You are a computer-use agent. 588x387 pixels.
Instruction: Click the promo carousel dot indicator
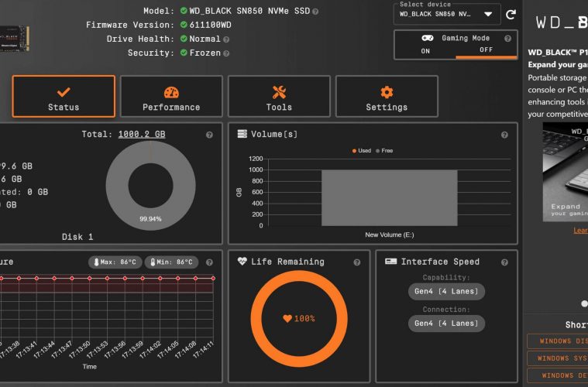pyautogui.click(x=584, y=303)
